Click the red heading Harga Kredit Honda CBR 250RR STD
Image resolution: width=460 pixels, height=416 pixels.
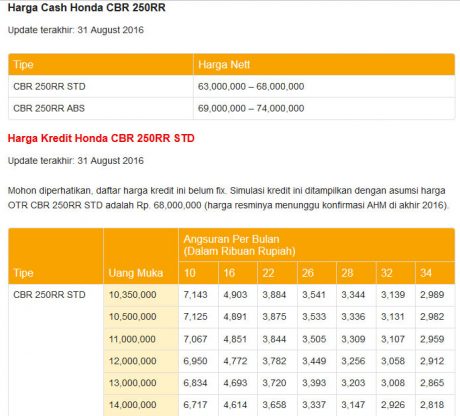(101, 138)
